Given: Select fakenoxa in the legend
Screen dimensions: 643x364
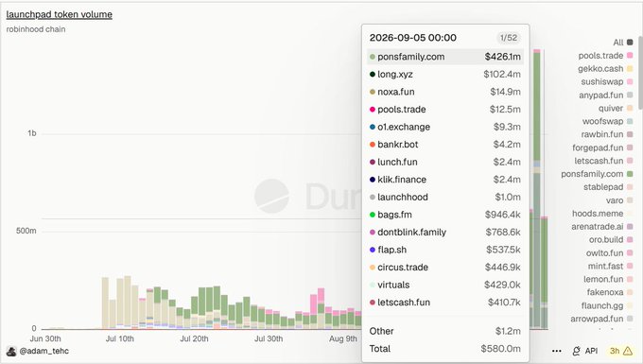Looking at the screenshot, I should click(610, 292).
